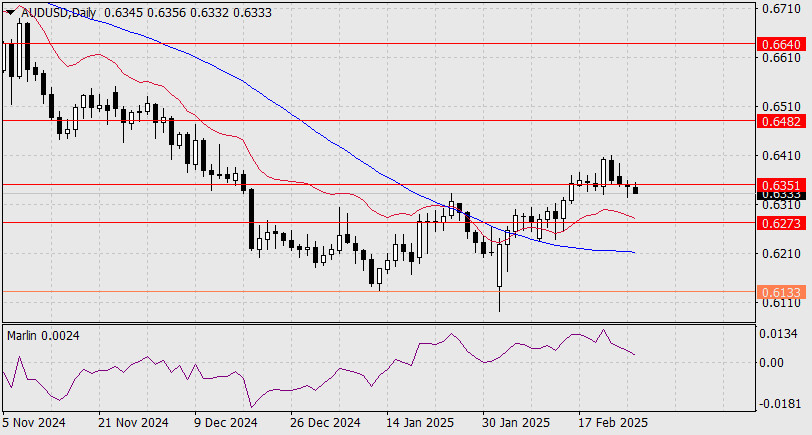The width and height of the screenshot is (812, 435).
Task: Click the 0.6133 orange price level label
Action: tap(782, 292)
